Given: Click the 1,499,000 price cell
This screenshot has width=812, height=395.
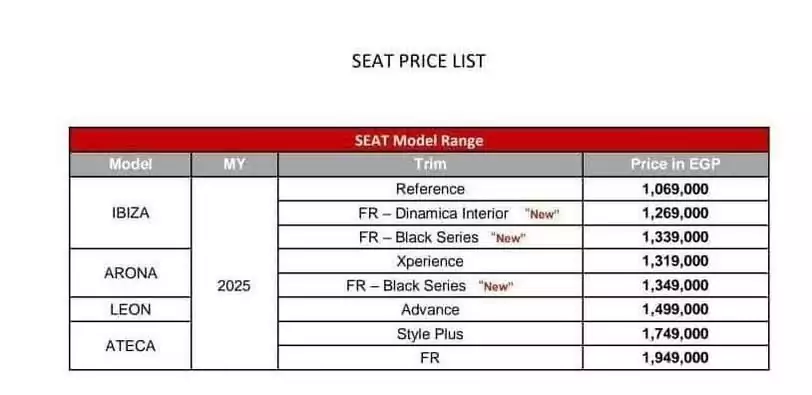Looking at the screenshot, I should (x=676, y=310).
